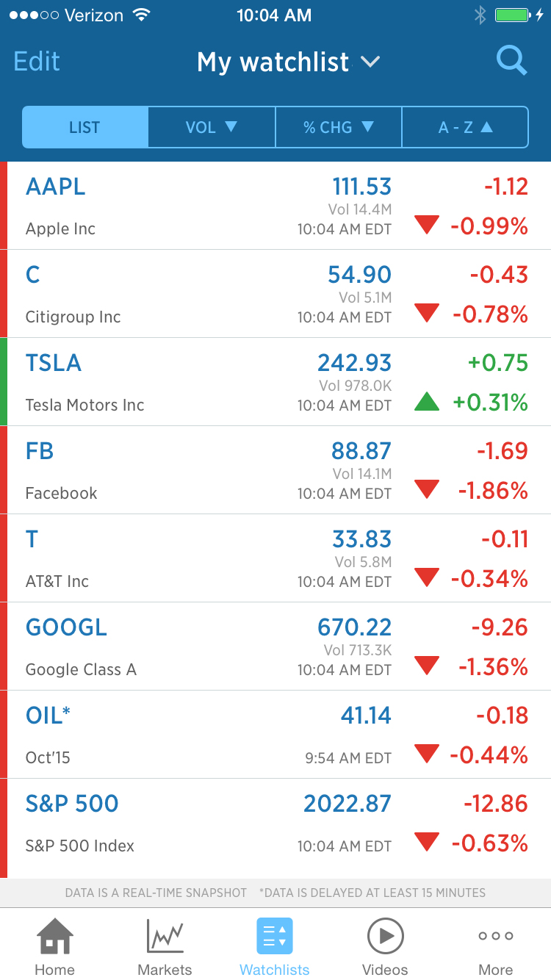The width and height of the screenshot is (551, 980).
Task: Sort alphabetically with A - Z
Action: 465,127
